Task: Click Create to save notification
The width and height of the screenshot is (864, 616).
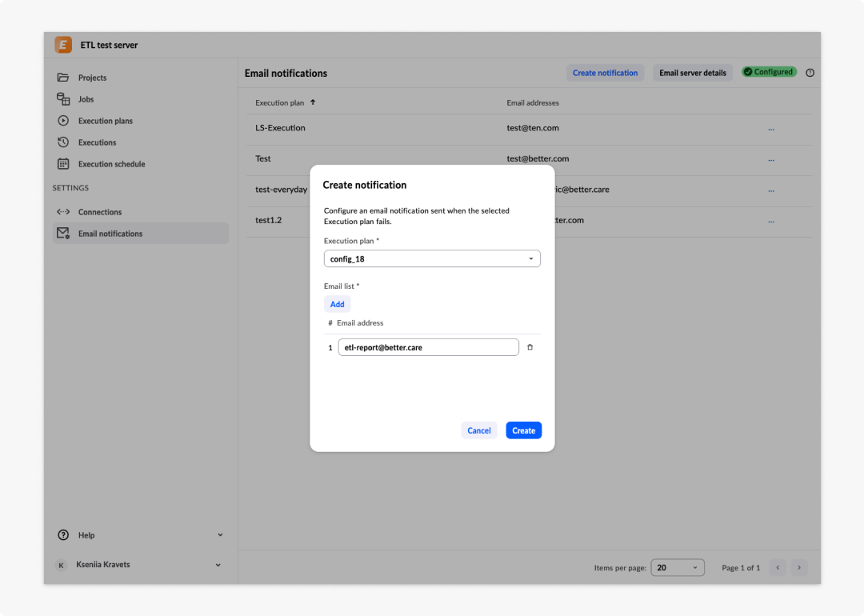Action: pos(523,430)
